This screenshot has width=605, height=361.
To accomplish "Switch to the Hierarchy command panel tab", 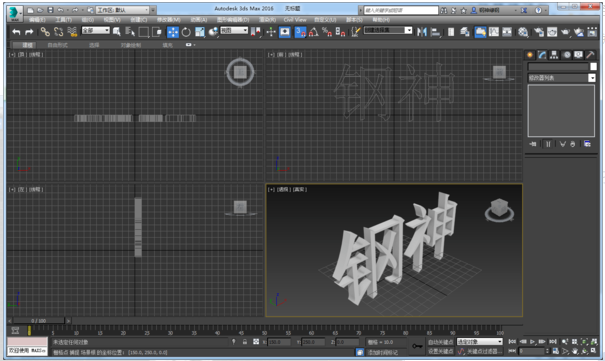I will (x=554, y=55).
